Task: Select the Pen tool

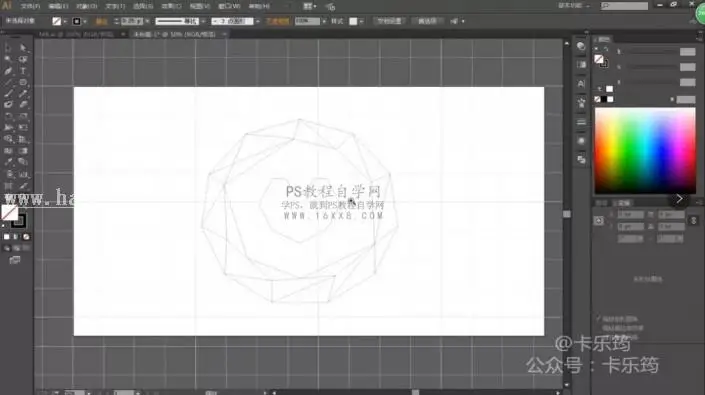Action: pyautogui.click(x=8, y=71)
